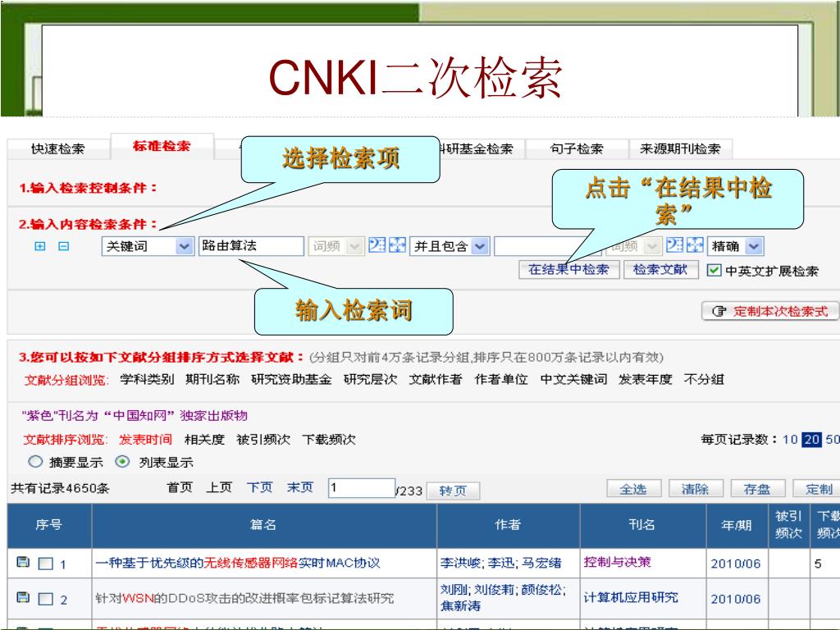Tick the checkbox for result row 1

point(46,564)
